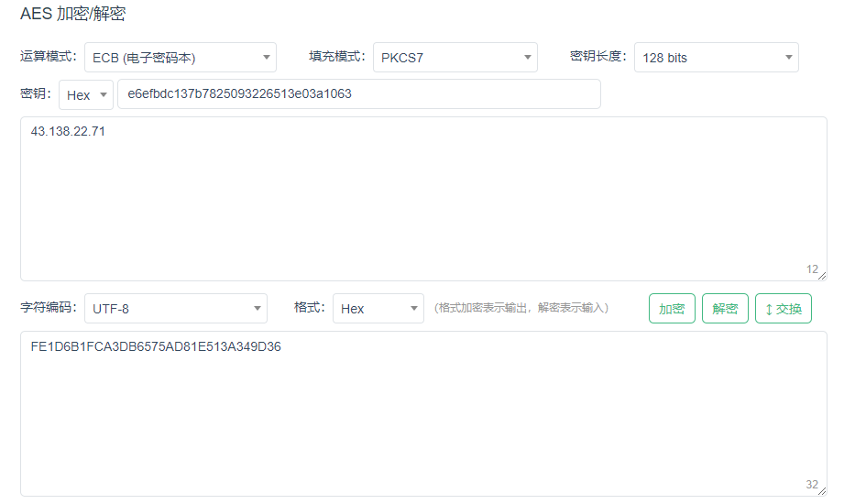Viewport: 844px width, 504px height.
Task: Open the 运算模式 ECB dropdown
Action: click(181, 57)
